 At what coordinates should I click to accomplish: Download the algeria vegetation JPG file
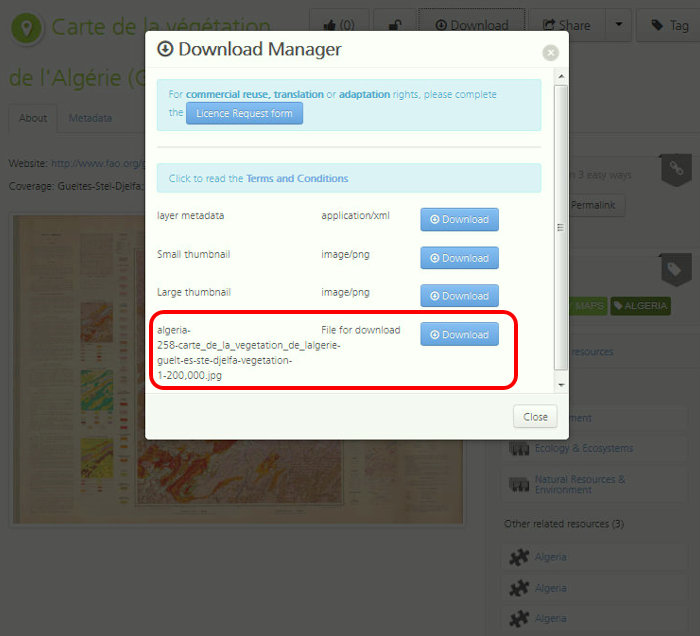[459, 335]
